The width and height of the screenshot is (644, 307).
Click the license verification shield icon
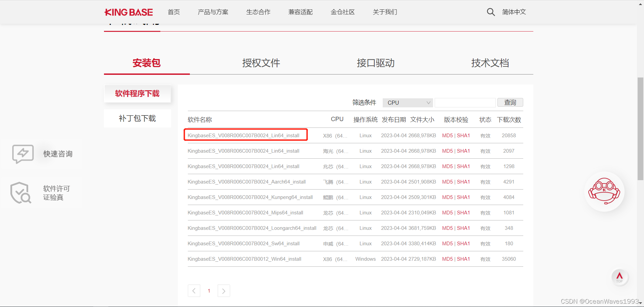point(21,193)
